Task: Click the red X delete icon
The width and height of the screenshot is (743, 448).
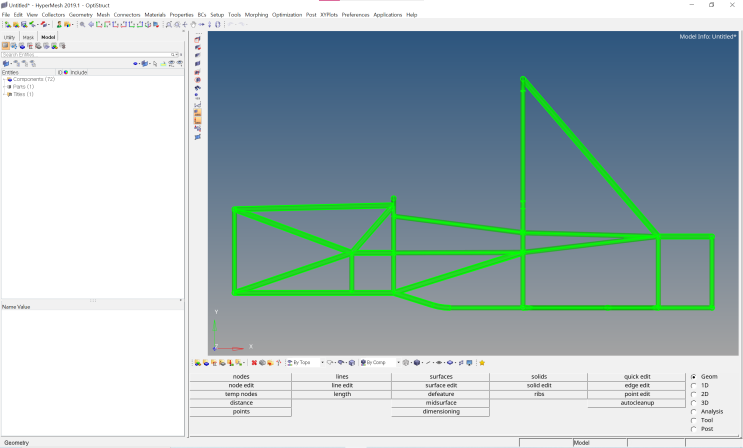Action: pyautogui.click(x=254, y=362)
